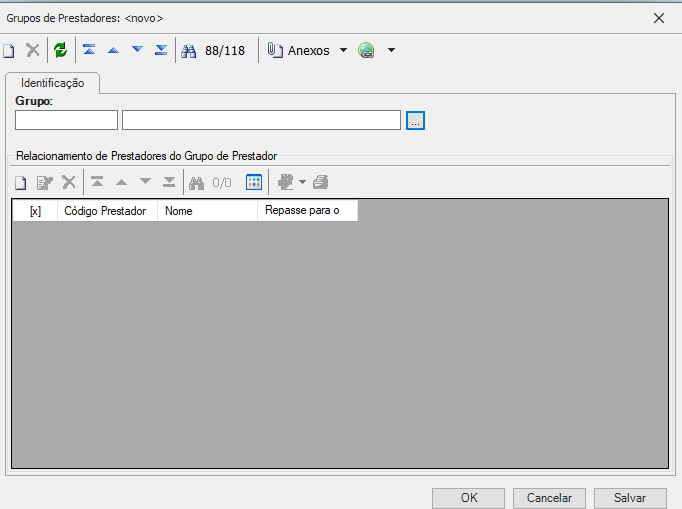682x509 pixels.
Task: Open Anexos attachments button
Action: pyautogui.click(x=298, y=50)
